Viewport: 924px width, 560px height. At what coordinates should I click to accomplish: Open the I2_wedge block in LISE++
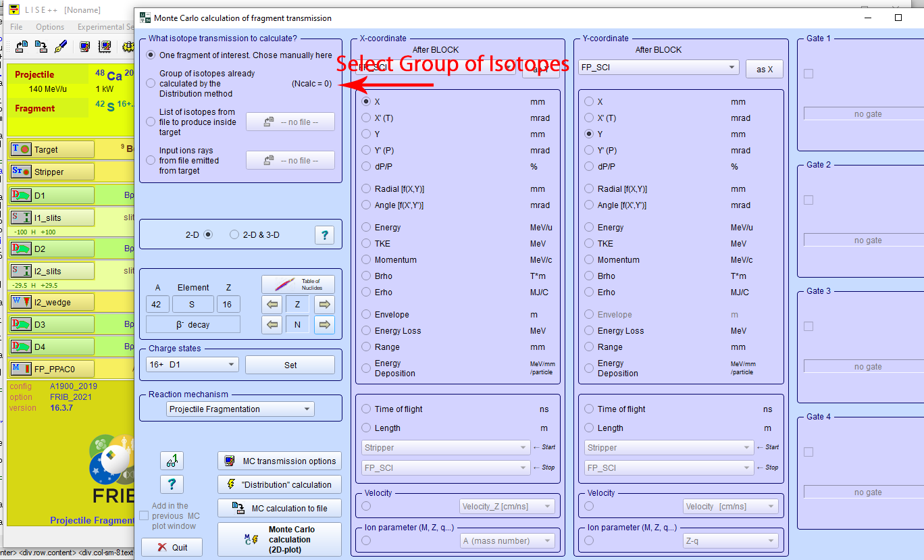51,302
